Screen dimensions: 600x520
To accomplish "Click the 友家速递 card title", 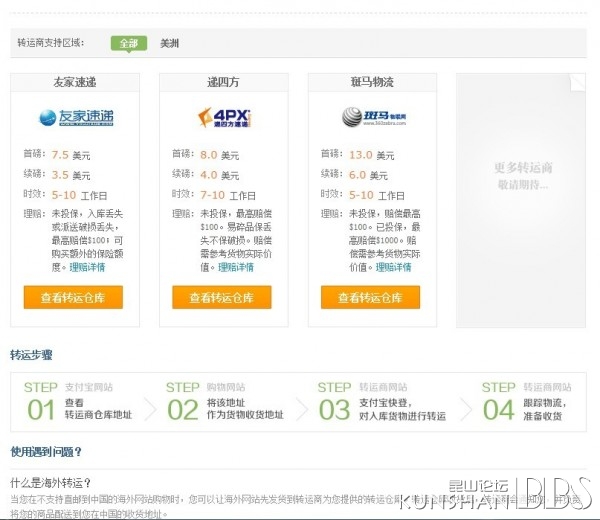I will click(x=75, y=82).
